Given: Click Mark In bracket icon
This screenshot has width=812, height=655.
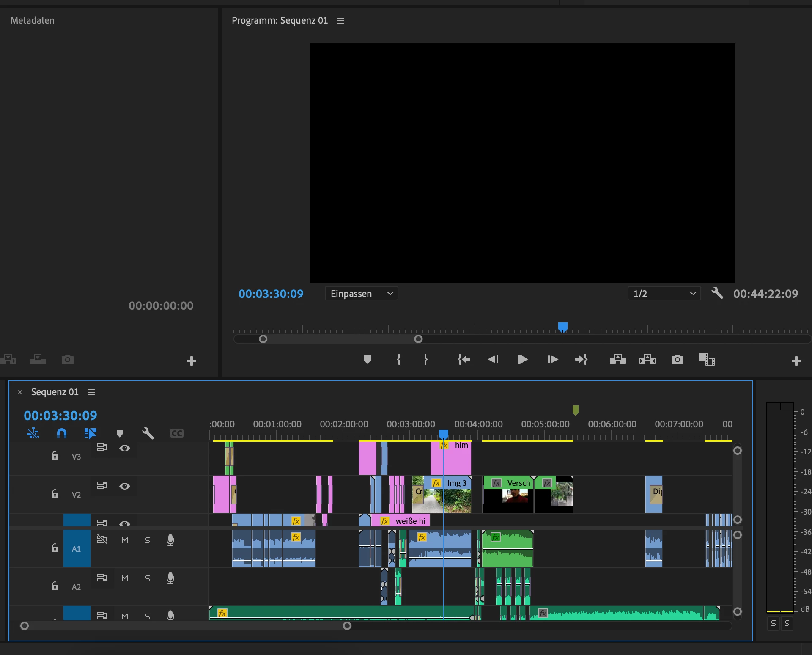Looking at the screenshot, I should (x=398, y=360).
